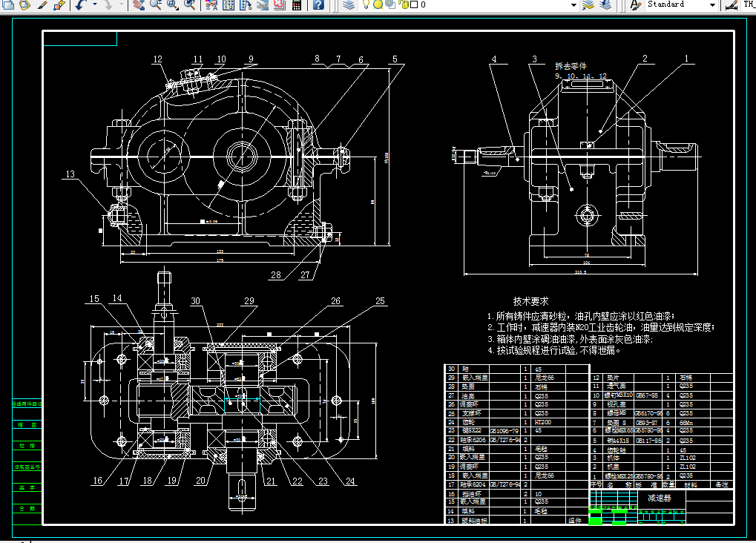Open the QuickCalc calculator

click(x=297, y=4)
